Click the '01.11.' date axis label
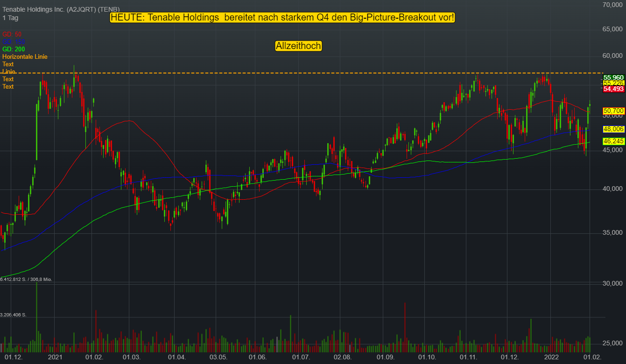The image size is (626, 364). [468, 357]
